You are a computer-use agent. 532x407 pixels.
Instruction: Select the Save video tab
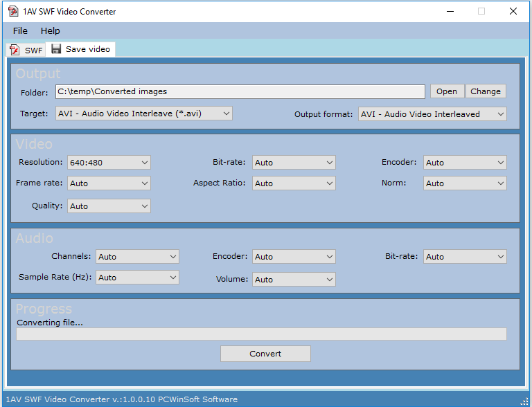81,49
